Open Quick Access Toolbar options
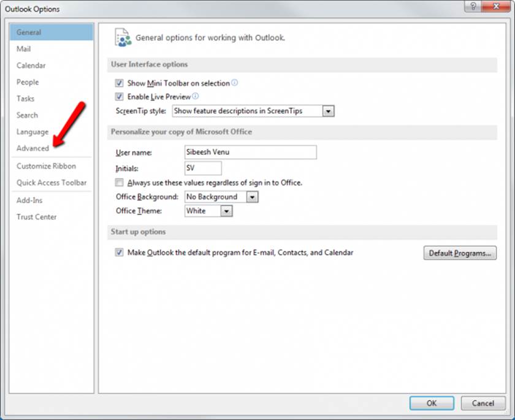This screenshot has width=515, height=420. [x=51, y=183]
